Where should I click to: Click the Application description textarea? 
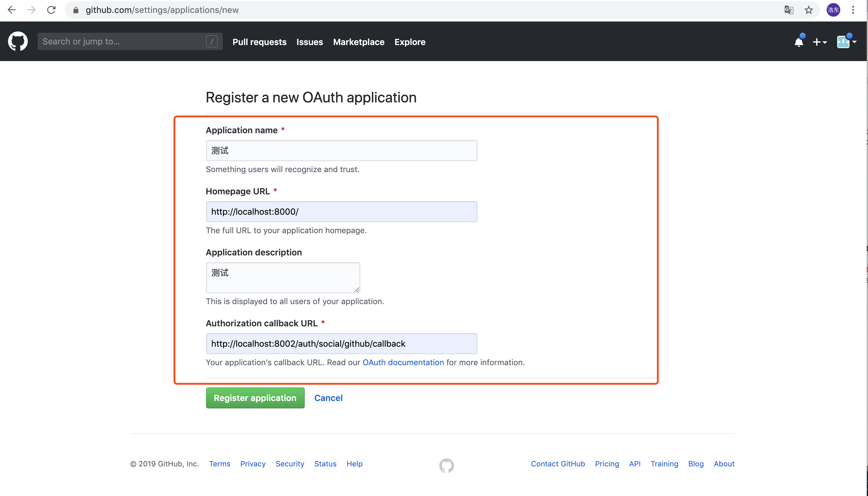click(283, 277)
